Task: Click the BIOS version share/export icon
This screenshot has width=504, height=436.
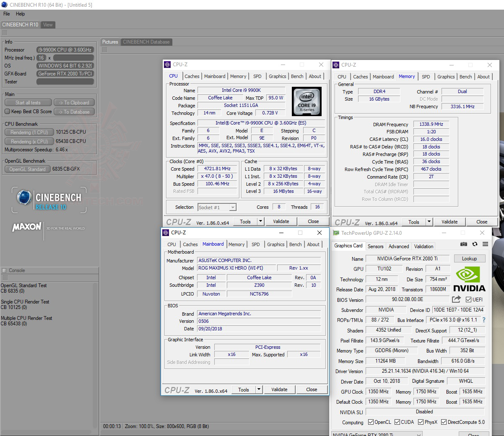Action: point(456,299)
